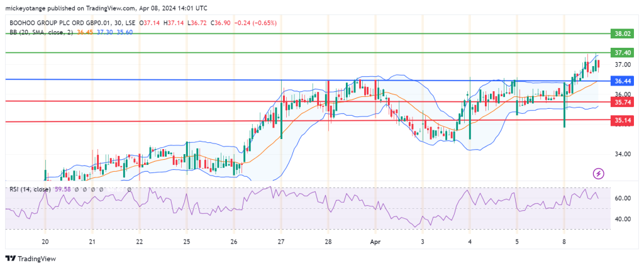Click the date label 4 on time axis
The image size is (644, 268).
click(469, 242)
